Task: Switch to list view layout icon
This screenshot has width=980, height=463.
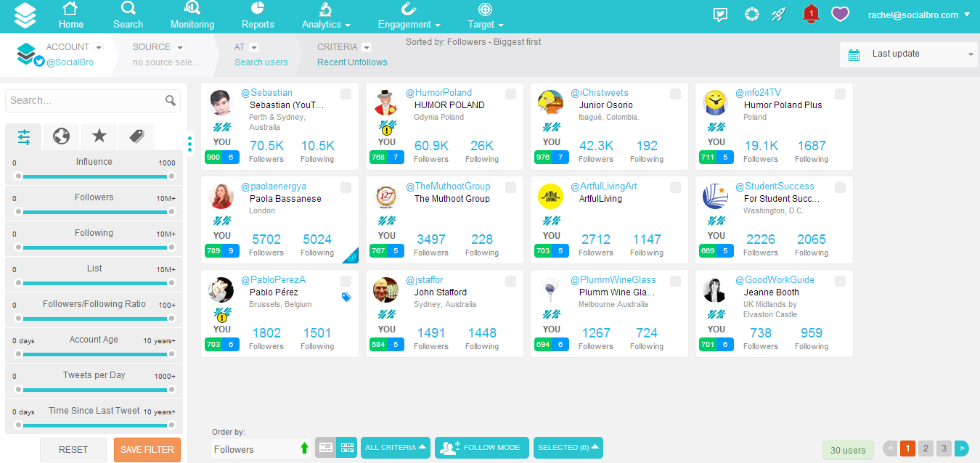Action: click(326, 448)
